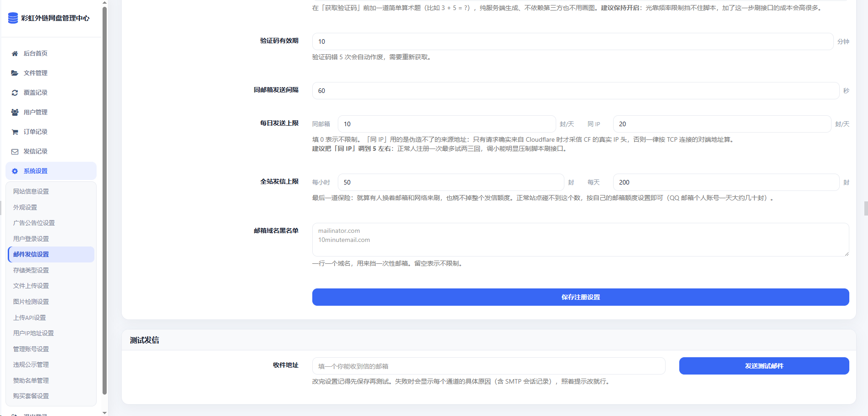
Task: Click the folder icon beside 文件管理
Action: [x=15, y=73]
